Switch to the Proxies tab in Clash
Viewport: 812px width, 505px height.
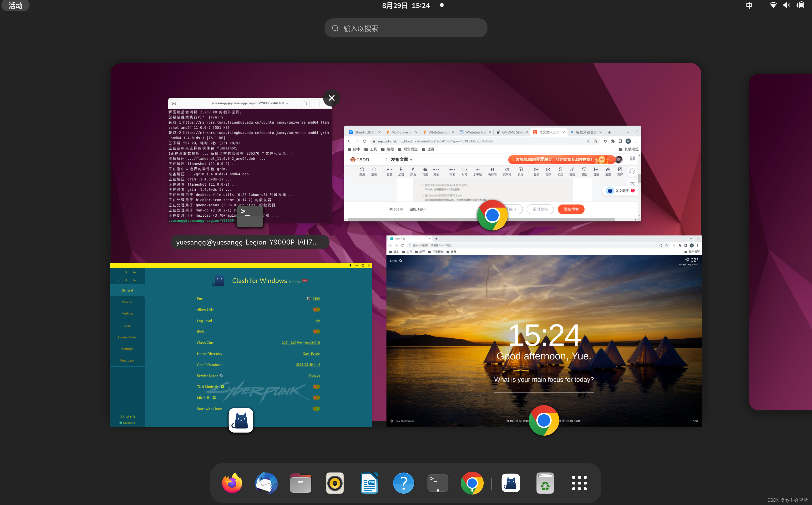pyautogui.click(x=127, y=302)
